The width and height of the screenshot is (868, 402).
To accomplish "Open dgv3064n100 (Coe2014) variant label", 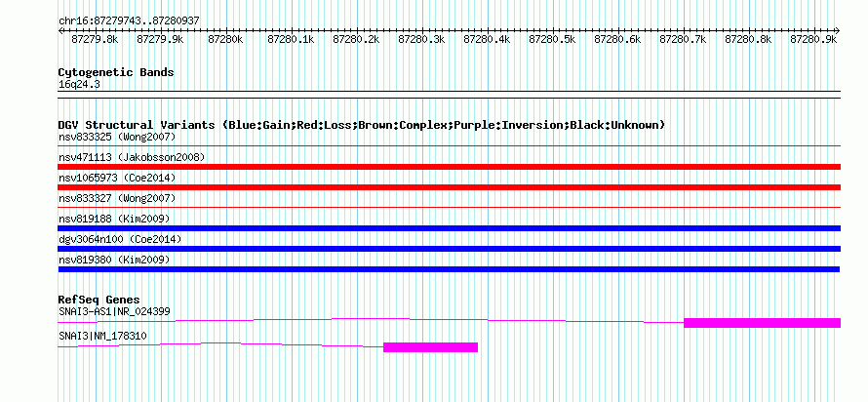I will [120, 239].
